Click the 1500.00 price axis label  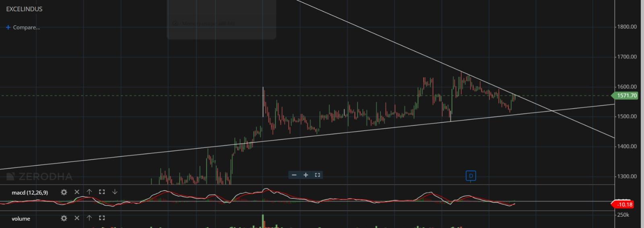tap(627, 116)
